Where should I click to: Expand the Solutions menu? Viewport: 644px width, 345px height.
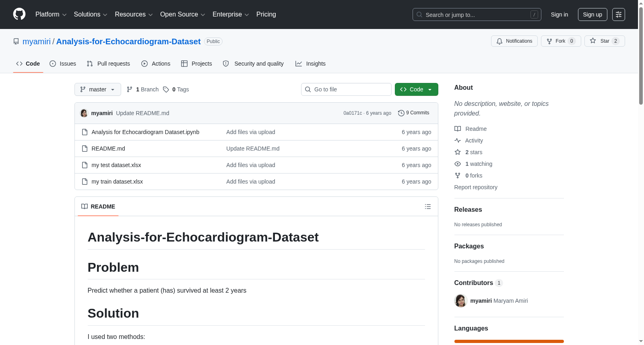click(91, 14)
